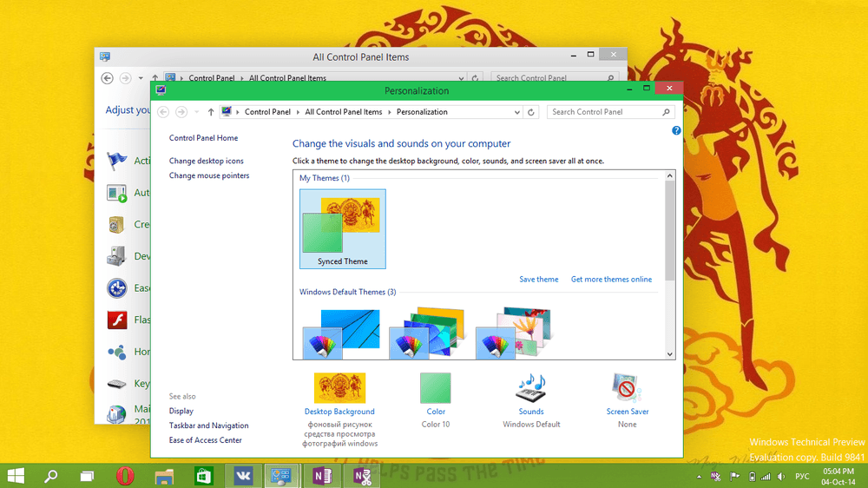The width and height of the screenshot is (868, 488).
Task: Show hidden tray icons arrow
Action: (x=699, y=477)
